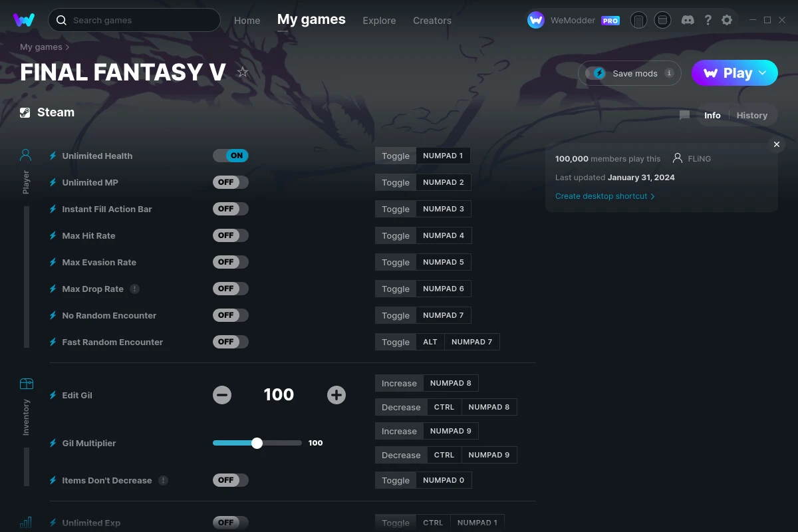Click the Steam platform icon
798x532 pixels.
[25, 112]
